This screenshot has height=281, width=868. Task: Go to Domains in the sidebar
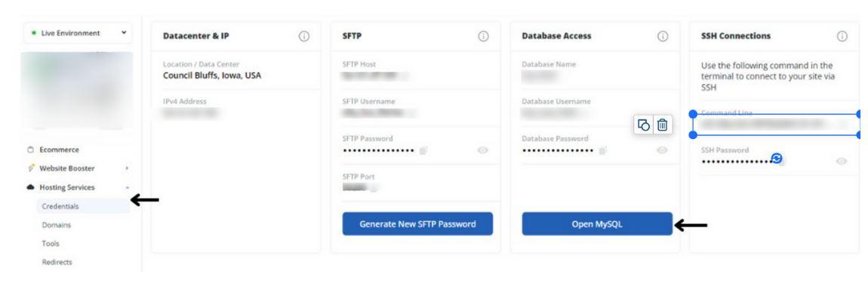57,225
